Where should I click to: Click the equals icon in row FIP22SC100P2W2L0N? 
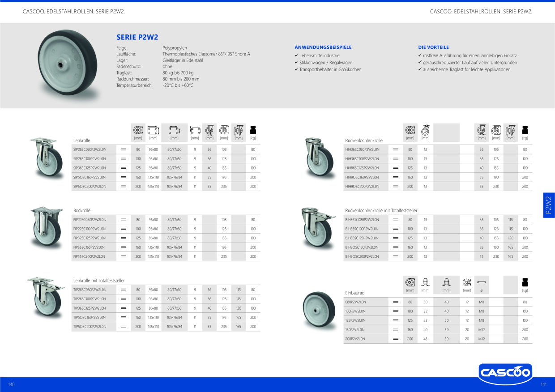click(124, 229)
